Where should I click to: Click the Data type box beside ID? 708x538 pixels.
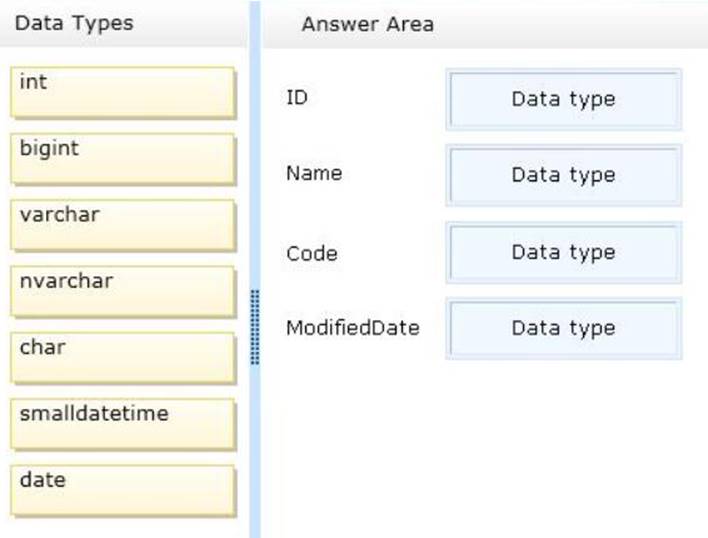click(563, 99)
